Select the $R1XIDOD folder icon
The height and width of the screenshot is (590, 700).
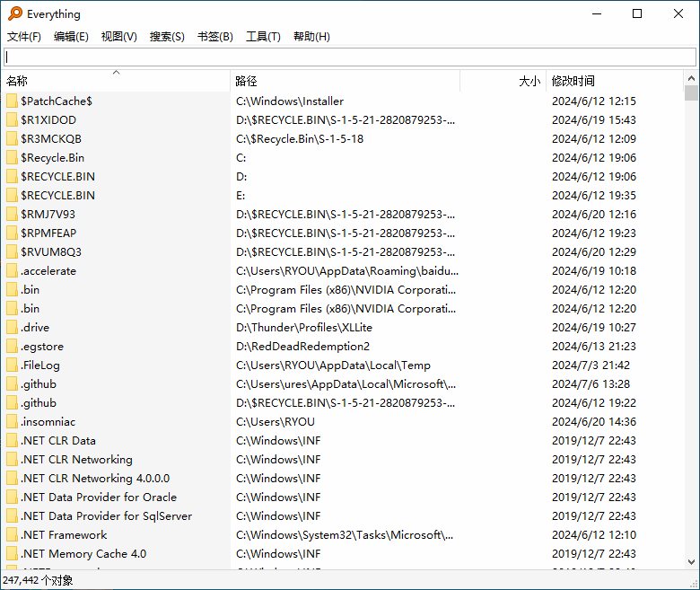pyautogui.click(x=12, y=119)
